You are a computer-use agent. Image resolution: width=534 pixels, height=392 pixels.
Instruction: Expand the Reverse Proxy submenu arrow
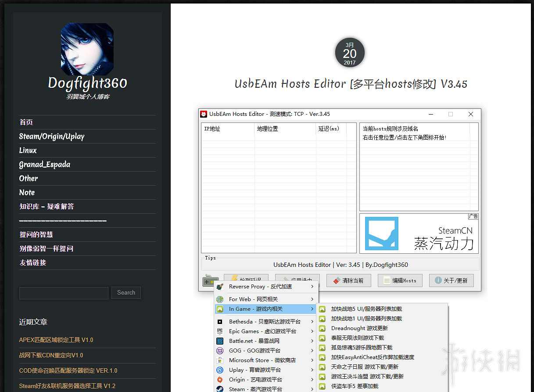tap(312, 287)
